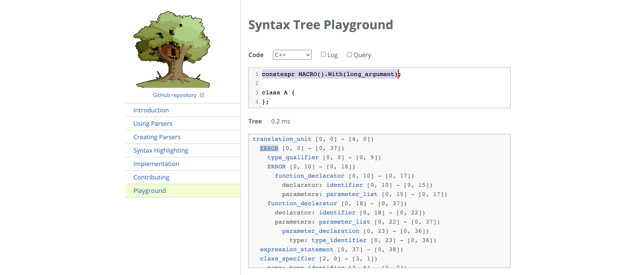
Task: Navigate to Creating Parsers
Action: (157, 137)
